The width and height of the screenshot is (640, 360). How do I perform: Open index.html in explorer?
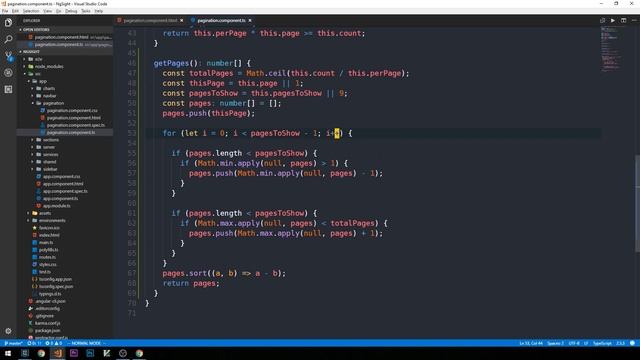(x=49, y=235)
